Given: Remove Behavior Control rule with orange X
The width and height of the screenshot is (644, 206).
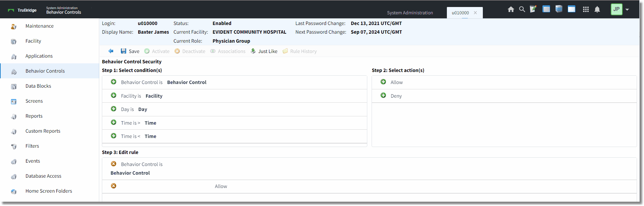Looking at the screenshot, I should coord(114,164).
